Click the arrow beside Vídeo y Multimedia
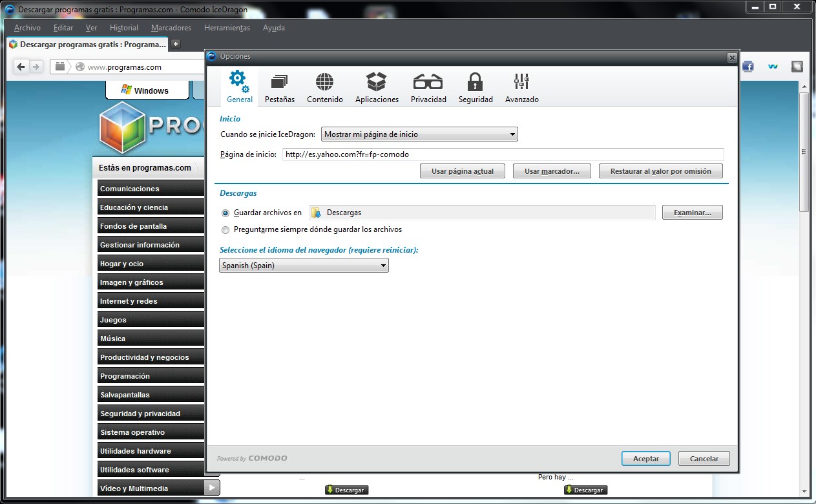The width and height of the screenshot is (816, 504). (x=212, y=488)
